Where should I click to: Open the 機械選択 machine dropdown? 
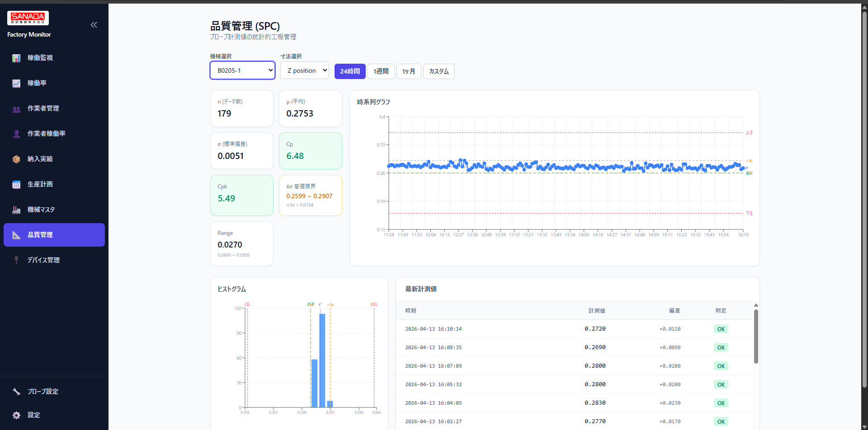(x=242, y=70)
